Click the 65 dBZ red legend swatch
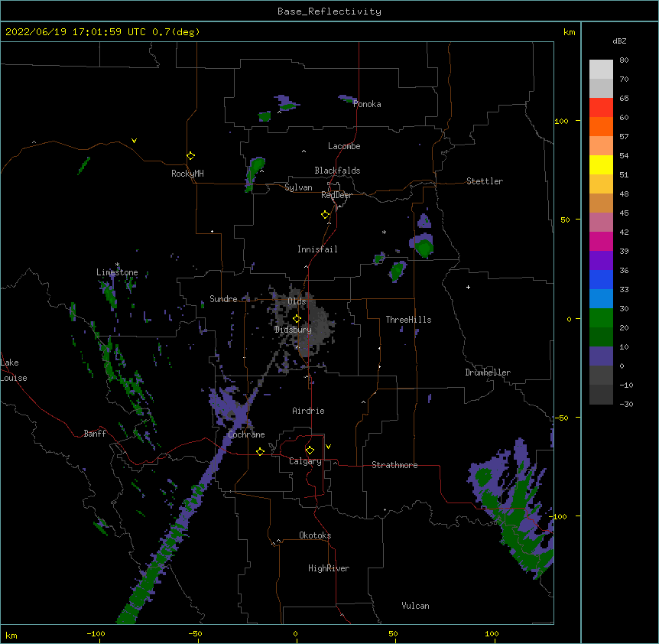Image resolution: width=659 pixels, height=644 pixels. [x=601, y=107]
